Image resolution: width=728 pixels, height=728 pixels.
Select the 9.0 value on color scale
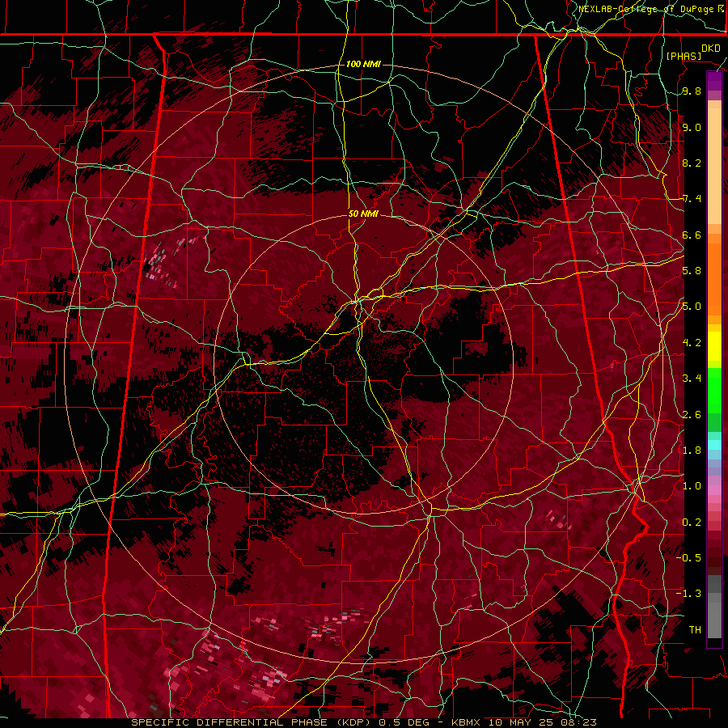click(692, 127)
